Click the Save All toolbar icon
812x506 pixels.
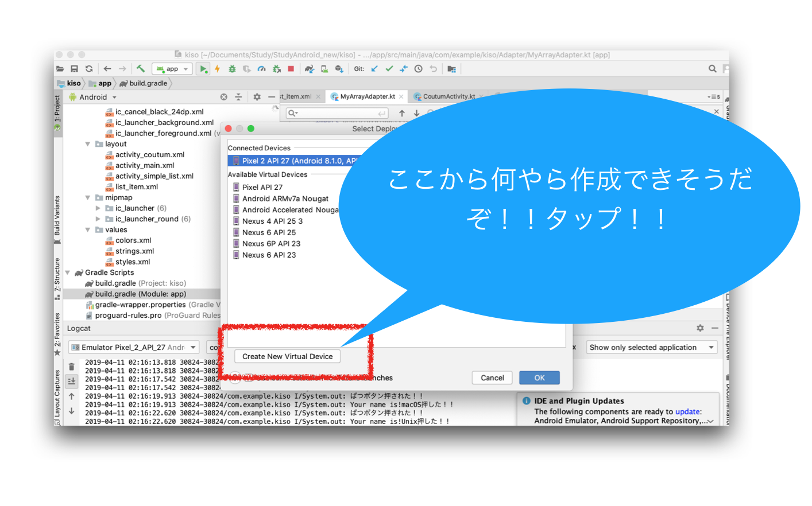(74, 69)
